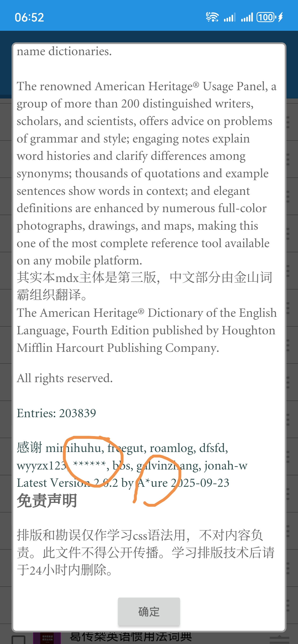The height and width of the screenshot is (644, 298).
Task: Tap the Latest Version 2.0.2 text
Action: click(67, 483)
